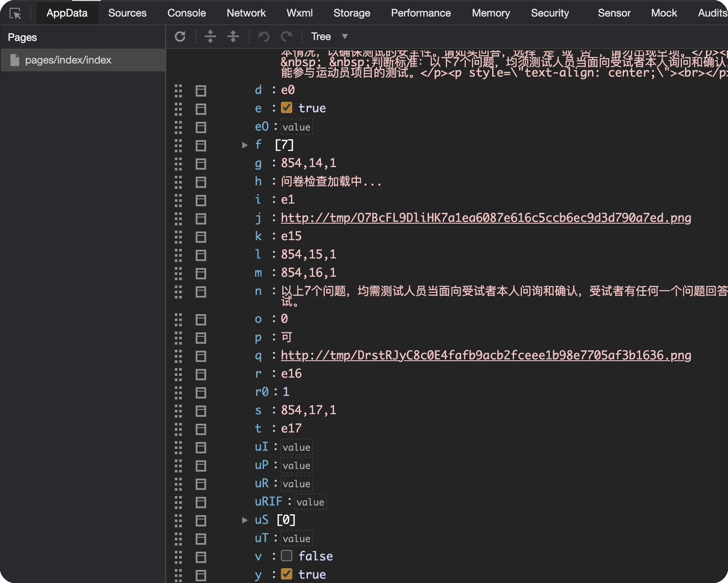Switch to the Network tab
728x583 pixels.
tap(246, 13)
